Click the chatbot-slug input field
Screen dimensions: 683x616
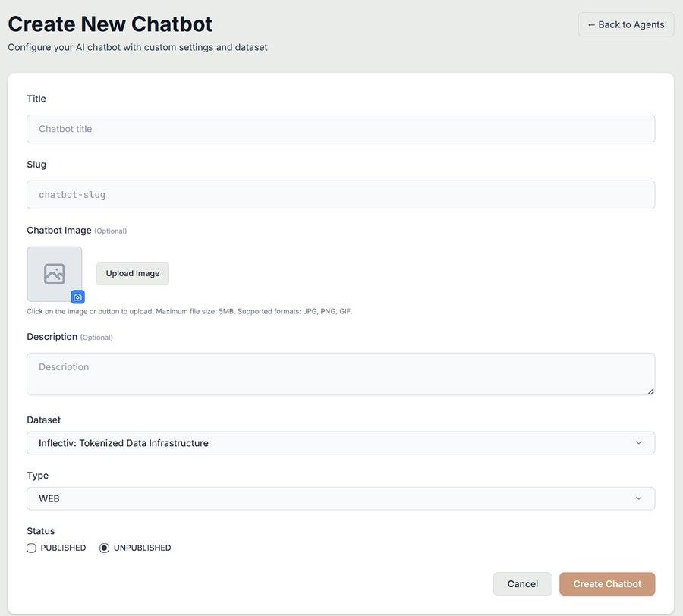341,195
